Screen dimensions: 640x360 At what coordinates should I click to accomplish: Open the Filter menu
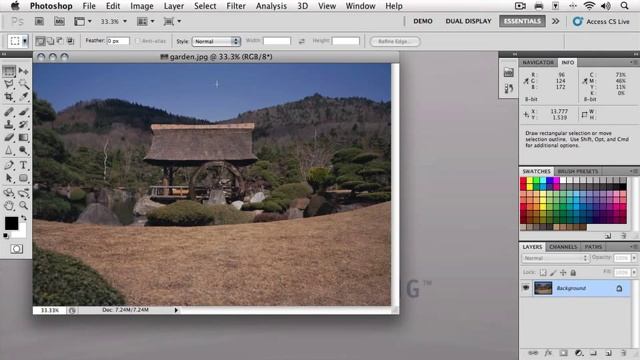(x=236, y=6)
